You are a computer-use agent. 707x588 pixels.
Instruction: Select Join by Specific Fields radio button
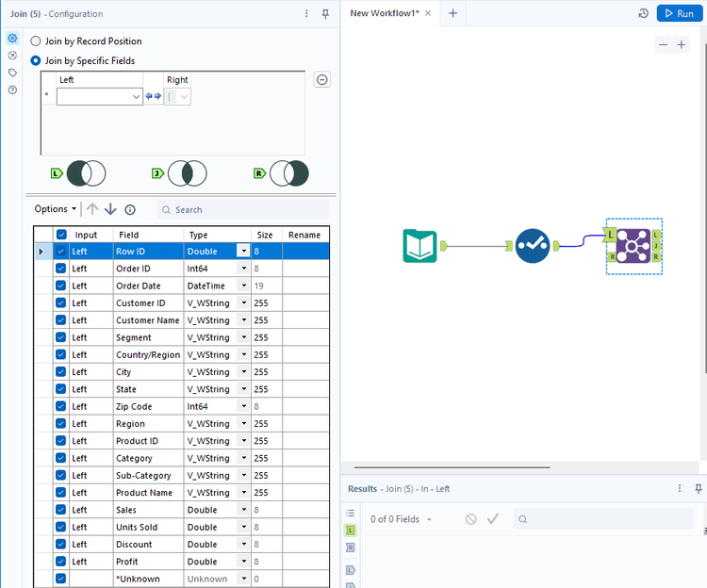35,60
